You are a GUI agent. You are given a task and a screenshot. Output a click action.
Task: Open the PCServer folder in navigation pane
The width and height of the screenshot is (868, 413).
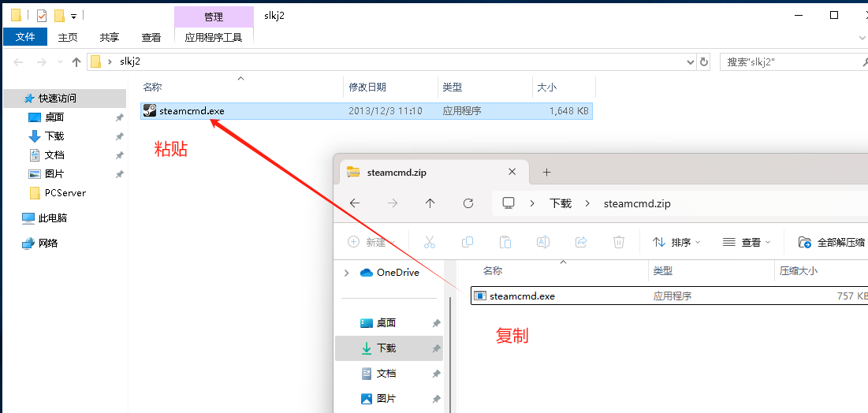pyautogui.click(x=65, y=192)
